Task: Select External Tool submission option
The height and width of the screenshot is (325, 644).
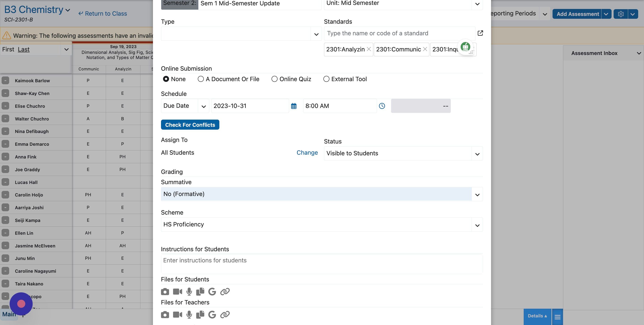Action: point(326,79)
